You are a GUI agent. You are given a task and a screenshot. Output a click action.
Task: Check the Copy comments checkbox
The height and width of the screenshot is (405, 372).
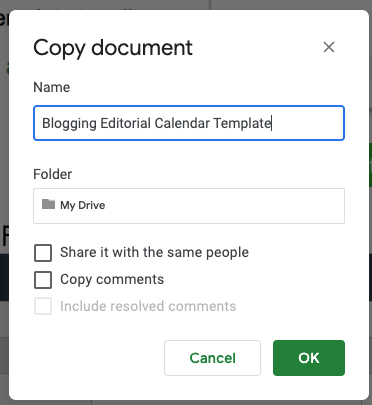click(43, 280)
